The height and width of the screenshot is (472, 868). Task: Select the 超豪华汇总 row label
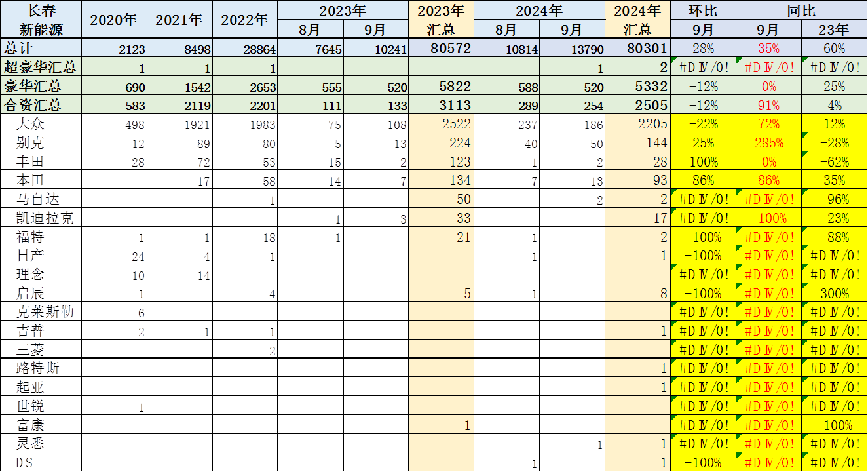click(41, 67)
